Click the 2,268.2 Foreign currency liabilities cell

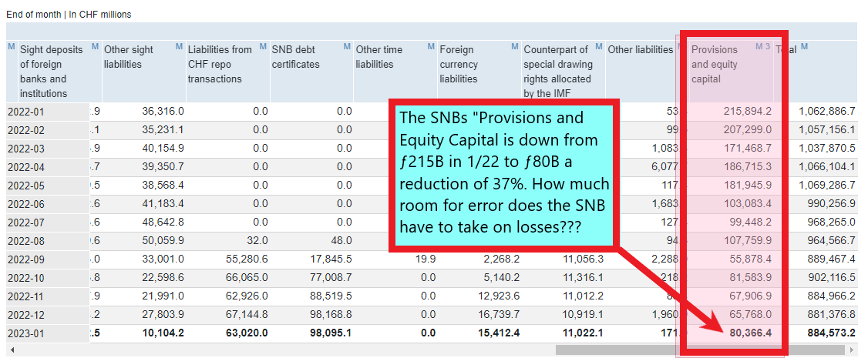[x=502, y=259]
